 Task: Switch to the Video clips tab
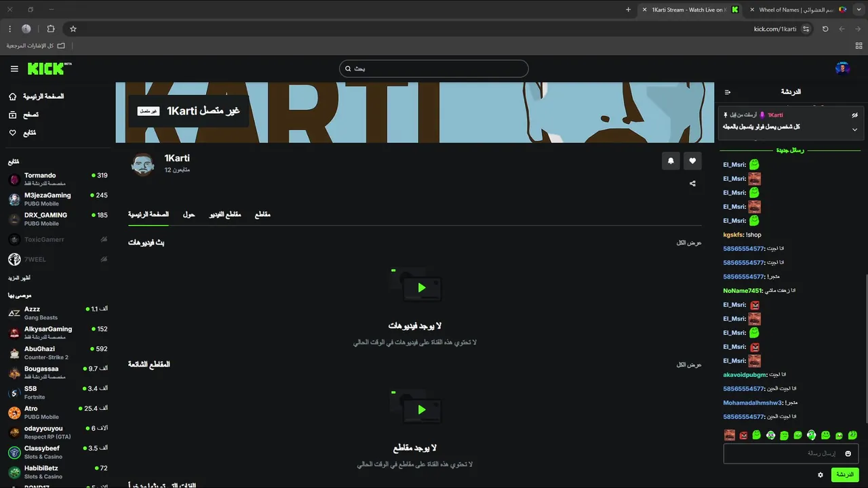coord(225,214)
